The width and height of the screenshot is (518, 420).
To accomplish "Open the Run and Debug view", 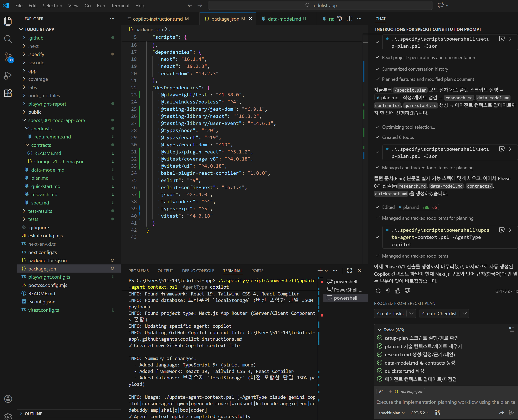I will click(x=8, y=75).
